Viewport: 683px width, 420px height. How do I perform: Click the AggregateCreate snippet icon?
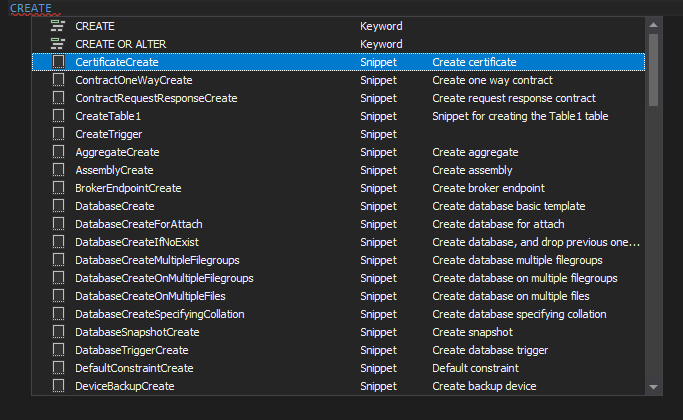[58, 152]
